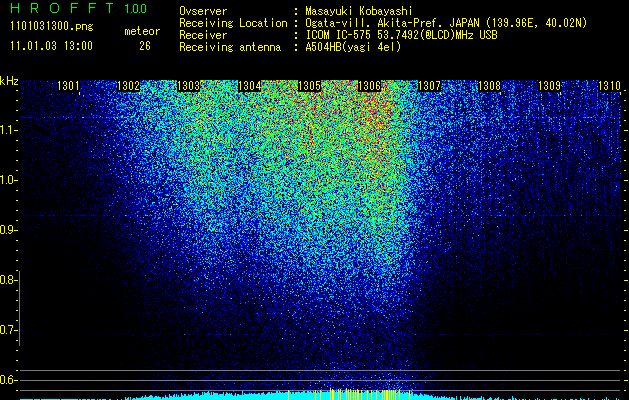Click the kHz axis unit label
Image resolution: width=629 pixels, height=400 pixels.
coord(9,81)
